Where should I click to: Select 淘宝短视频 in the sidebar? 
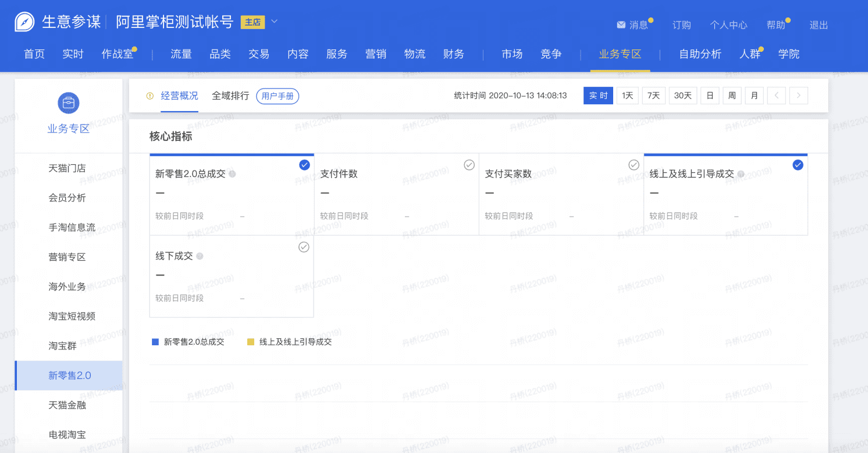pyautogui.click(x=72, y=316)
